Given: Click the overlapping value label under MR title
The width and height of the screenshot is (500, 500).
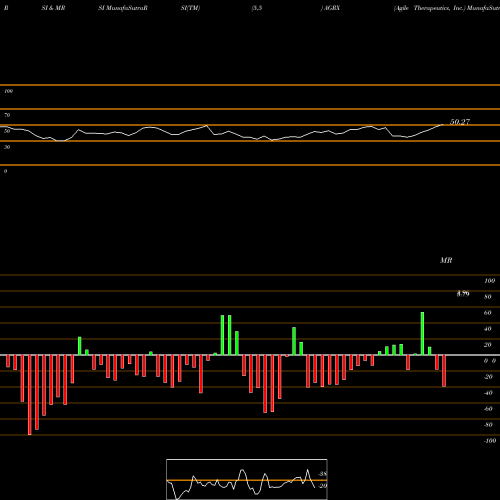Looking at the screenshot, I should [x=463, y=294].
